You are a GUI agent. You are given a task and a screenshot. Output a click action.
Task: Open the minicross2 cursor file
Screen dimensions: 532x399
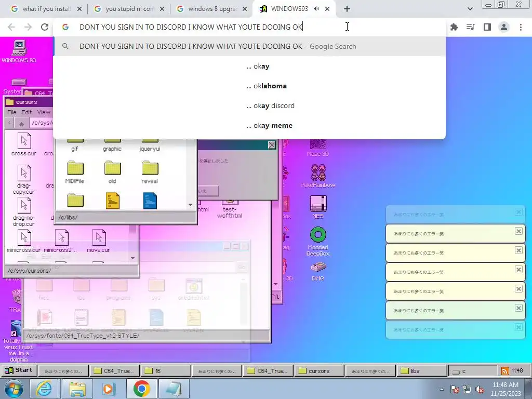(x=61, y=241)
